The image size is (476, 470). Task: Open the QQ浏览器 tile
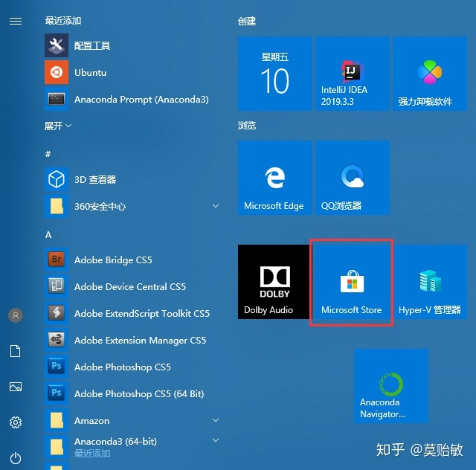(353, 178)
